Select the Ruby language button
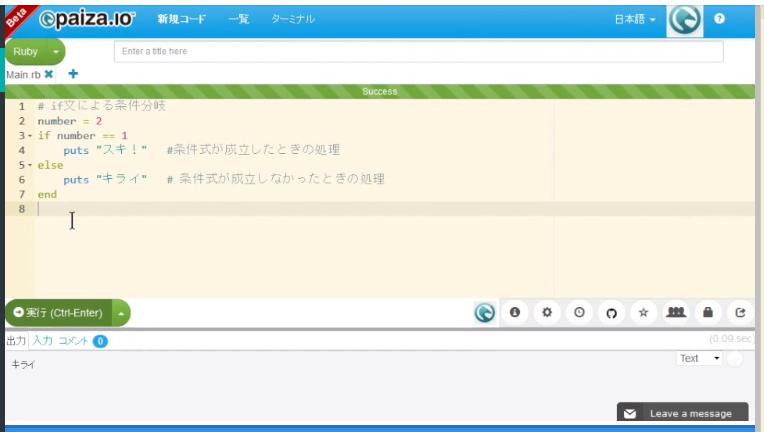Viewport: 764px width, 432px height. click(x=25, y=51)
